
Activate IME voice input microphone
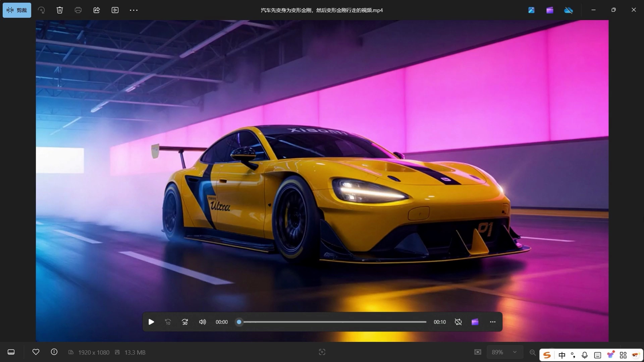(x=585, y=355)
